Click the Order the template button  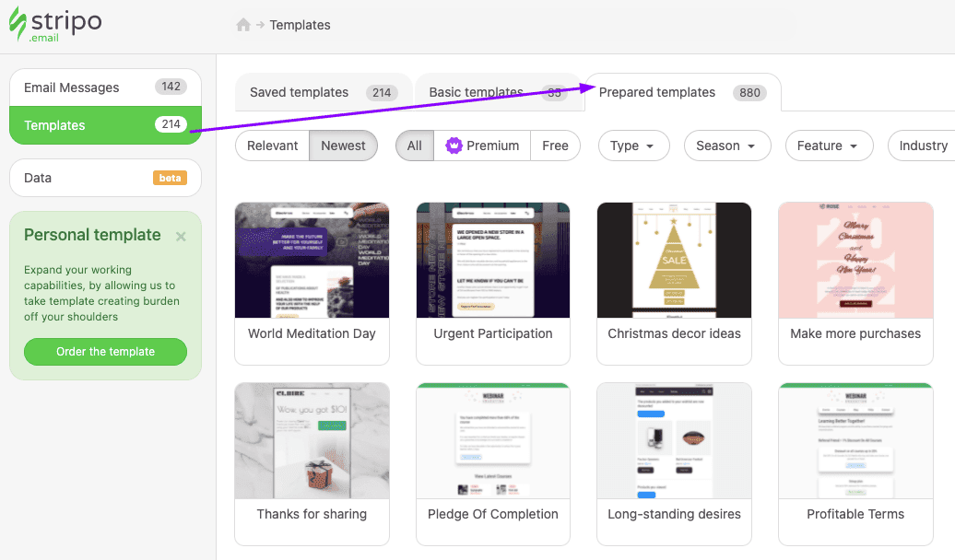[x=105, y=352]
